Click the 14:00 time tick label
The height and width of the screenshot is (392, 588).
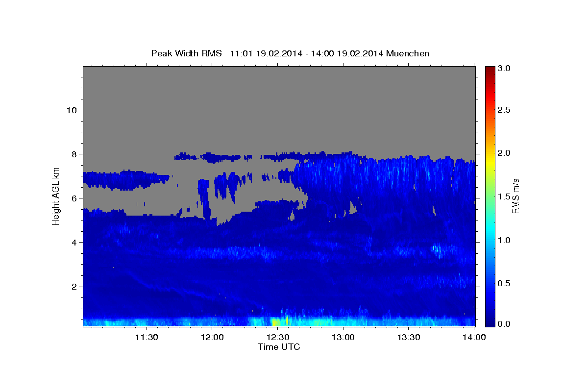pos(474,337)
